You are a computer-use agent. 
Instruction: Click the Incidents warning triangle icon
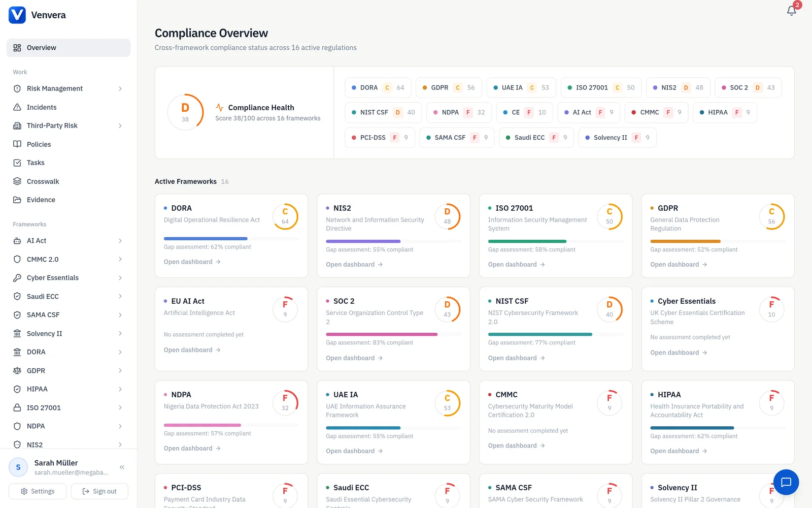pyautogui.click(x=17, y=107)
